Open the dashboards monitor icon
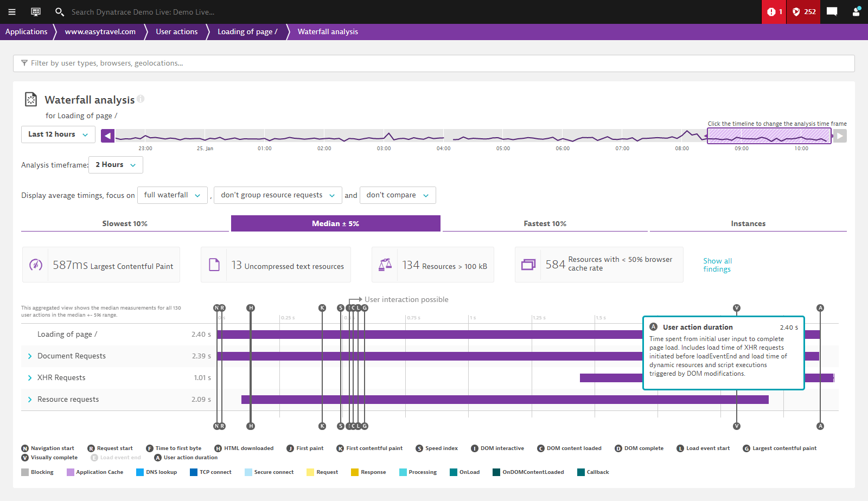The image size is (868, 501). [36, 12]
